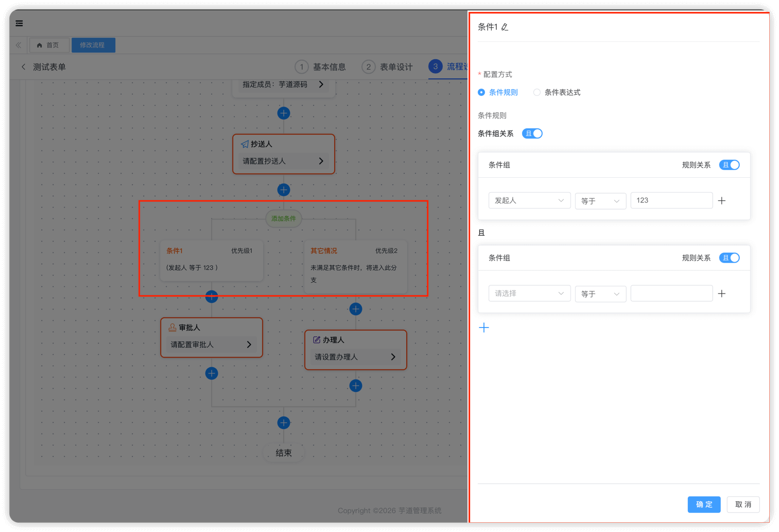Screen dimensions: 779x532
Task: Click the pencil edit icon beside 条件1 title
Action: 505,27
